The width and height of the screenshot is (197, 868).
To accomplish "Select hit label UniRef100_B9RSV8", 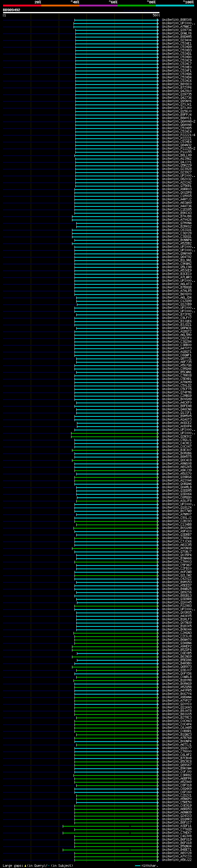I will point(176,20).
